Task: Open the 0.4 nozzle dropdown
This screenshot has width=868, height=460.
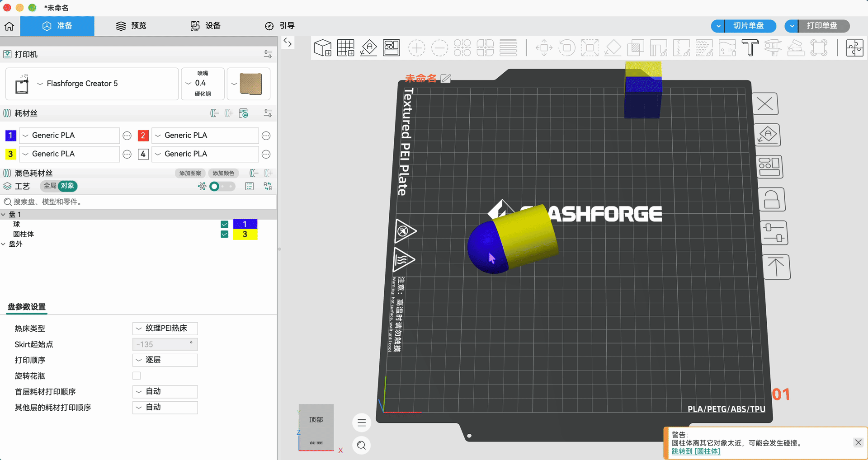Action: point(203,84)
